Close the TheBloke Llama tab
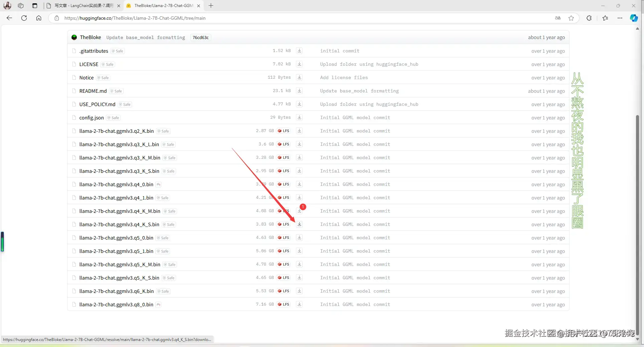 point(198,6)
